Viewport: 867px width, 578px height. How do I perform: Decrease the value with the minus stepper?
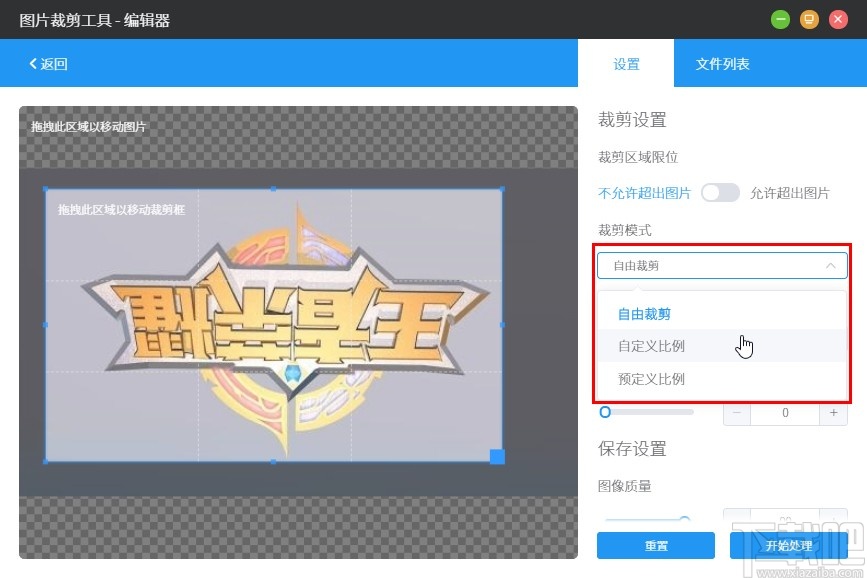[737, 413]
